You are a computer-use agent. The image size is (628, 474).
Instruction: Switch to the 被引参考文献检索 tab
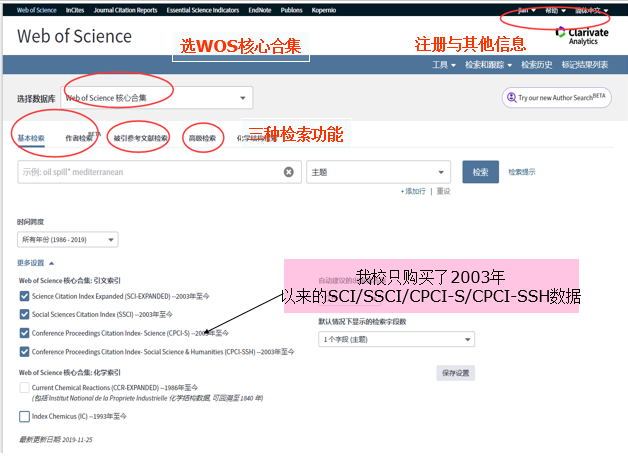[140, 138]
